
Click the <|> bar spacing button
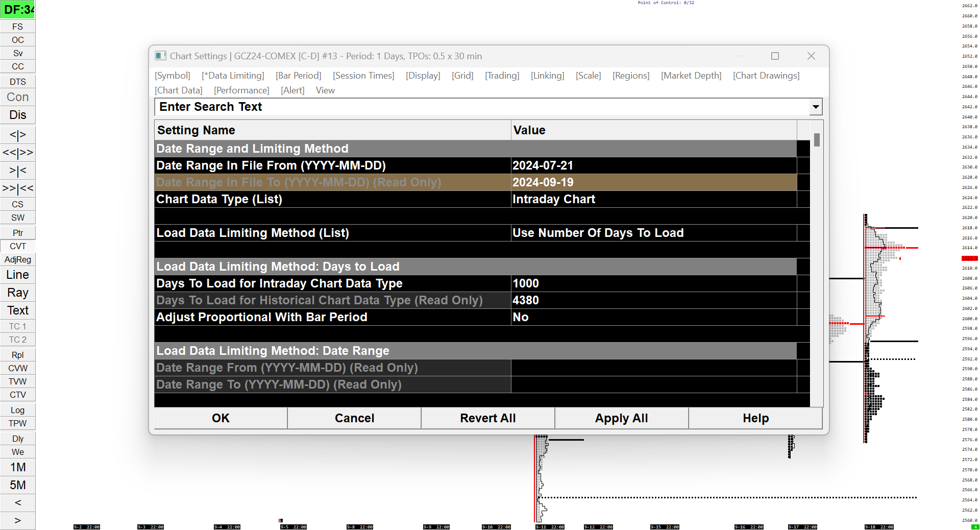point(17,135)
